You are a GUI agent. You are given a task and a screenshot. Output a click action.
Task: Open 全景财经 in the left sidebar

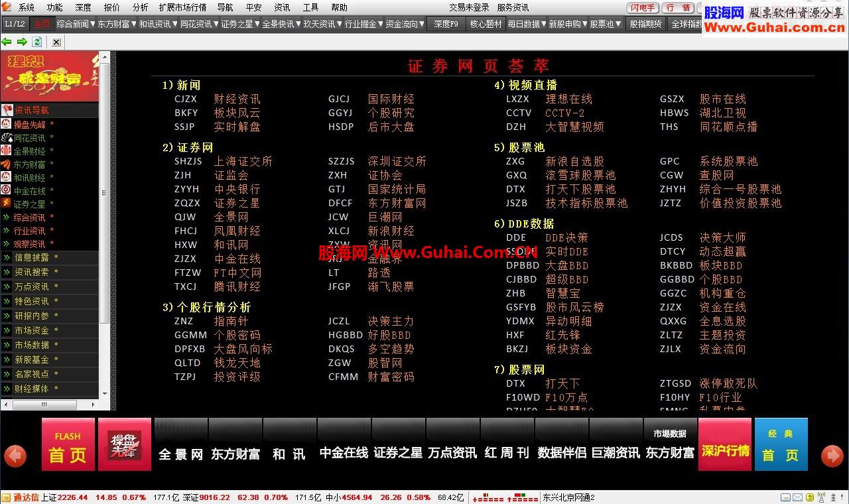click(30, 151)
